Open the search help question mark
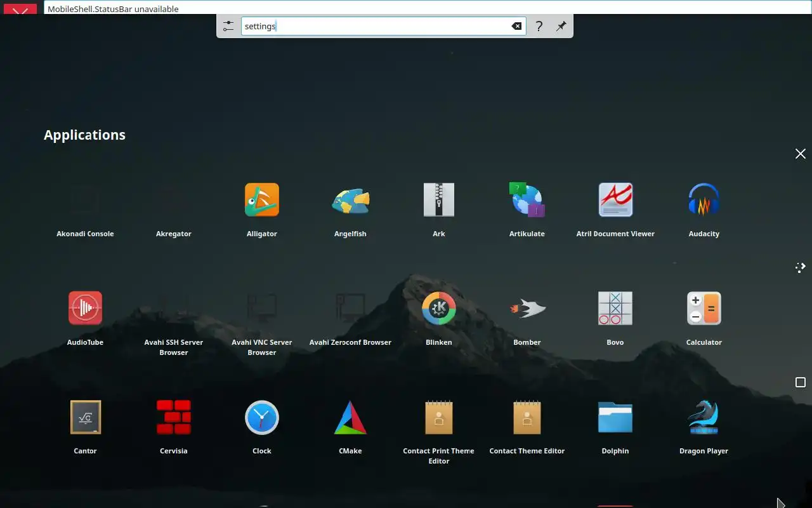 (539, 26)
